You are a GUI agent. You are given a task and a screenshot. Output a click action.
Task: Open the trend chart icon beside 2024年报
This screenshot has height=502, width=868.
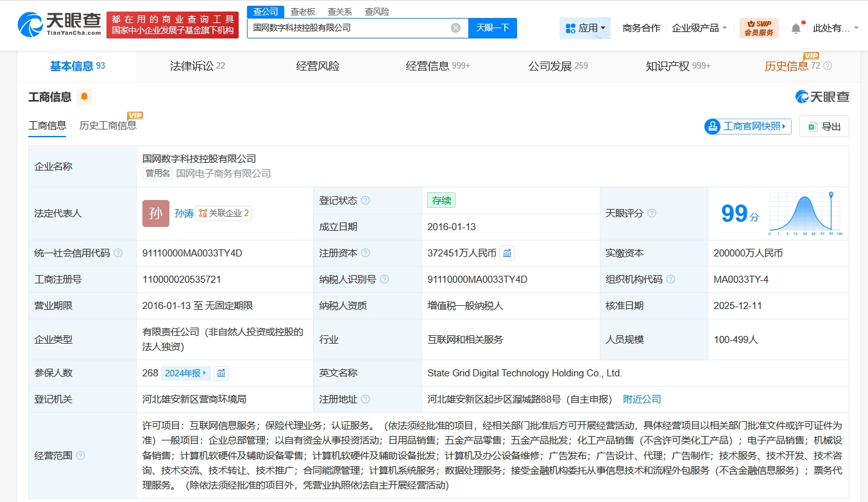tap(221, 373)
